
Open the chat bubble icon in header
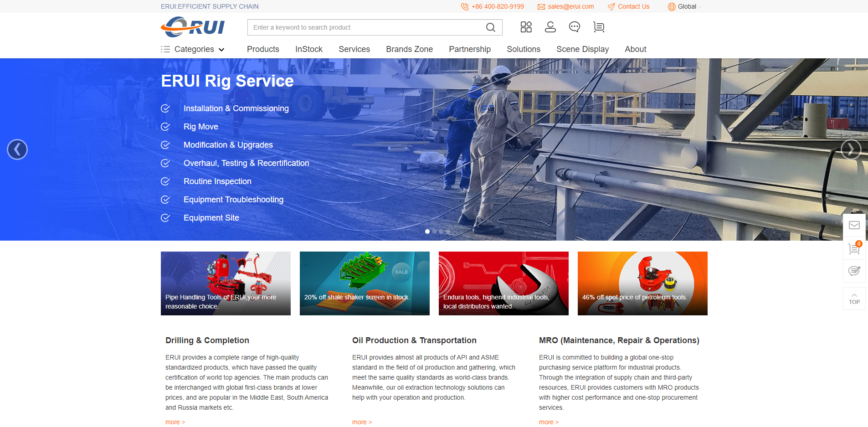click(x=575, y=27)
